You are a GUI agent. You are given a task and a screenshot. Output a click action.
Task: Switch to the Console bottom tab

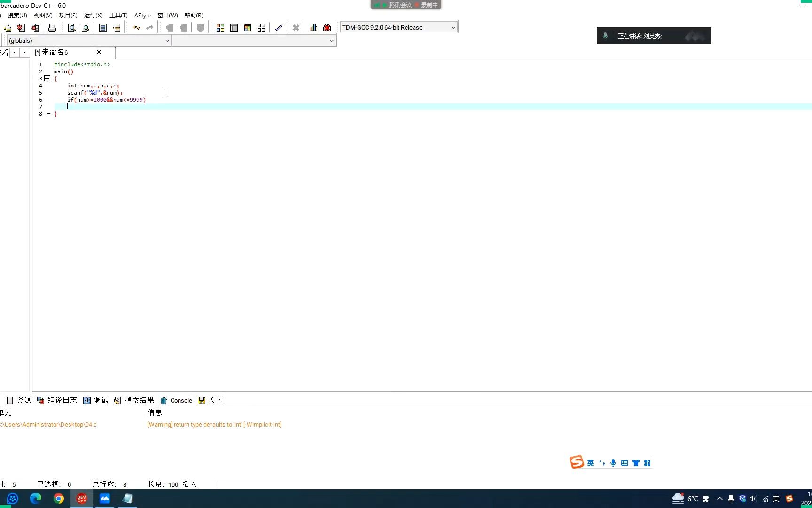pyautogui.click(x=176, y=400)
